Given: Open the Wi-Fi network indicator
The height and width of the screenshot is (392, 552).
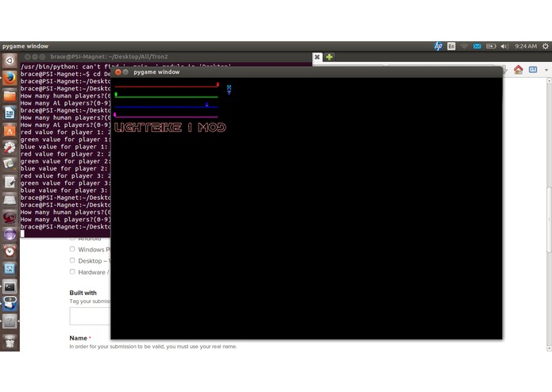Looking at the screenshot, I should (464, 46).
